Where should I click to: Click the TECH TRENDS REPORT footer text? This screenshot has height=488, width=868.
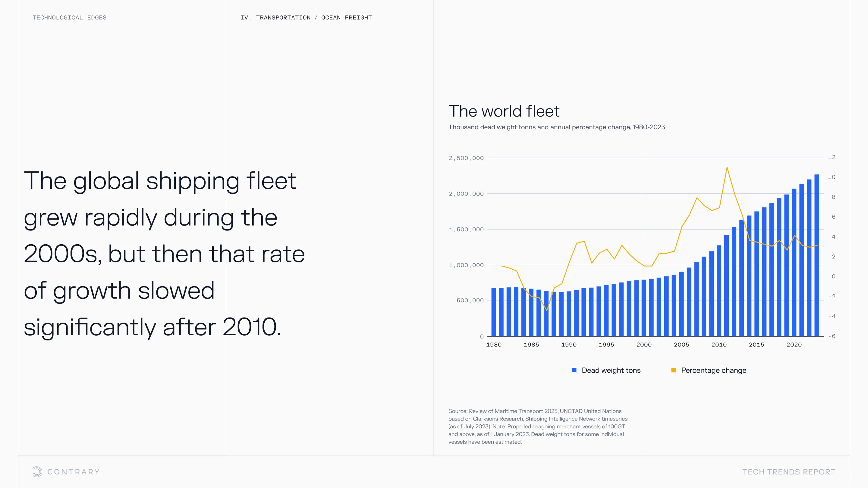(789, 472)
